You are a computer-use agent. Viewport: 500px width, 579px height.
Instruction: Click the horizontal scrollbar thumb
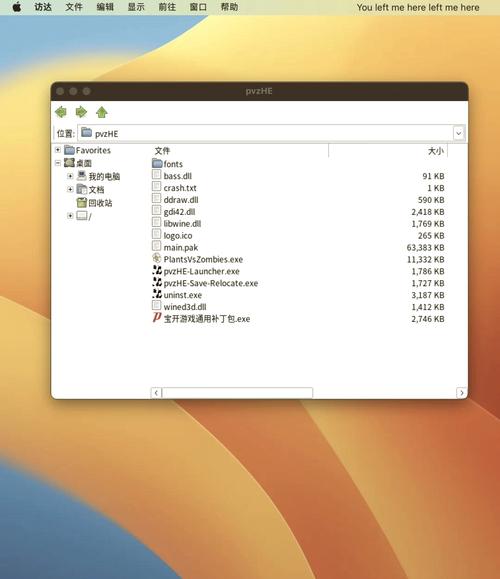pyautogui.click(x=237, y=393)
